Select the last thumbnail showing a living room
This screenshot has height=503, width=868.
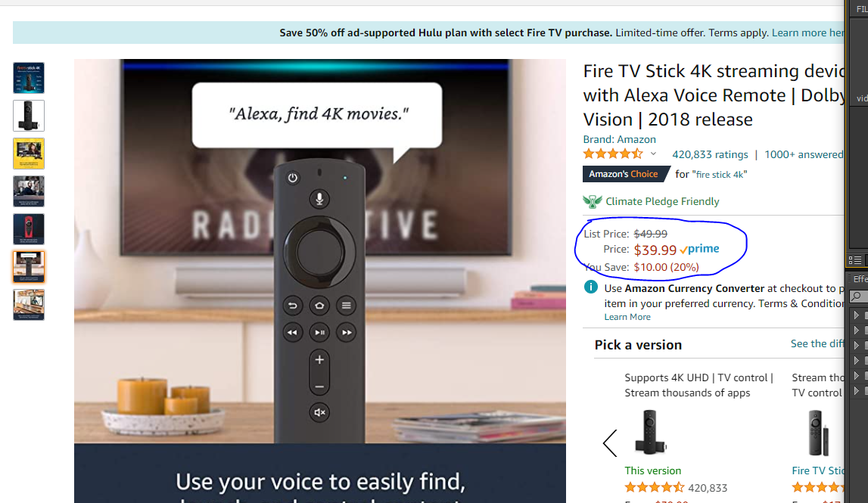[x=29, y=305]
